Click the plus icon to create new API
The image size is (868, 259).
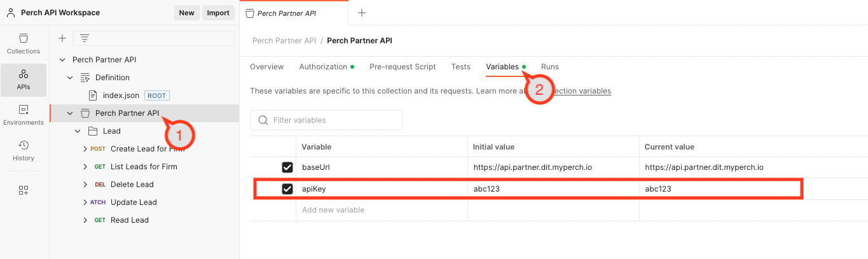coord(62,38)
